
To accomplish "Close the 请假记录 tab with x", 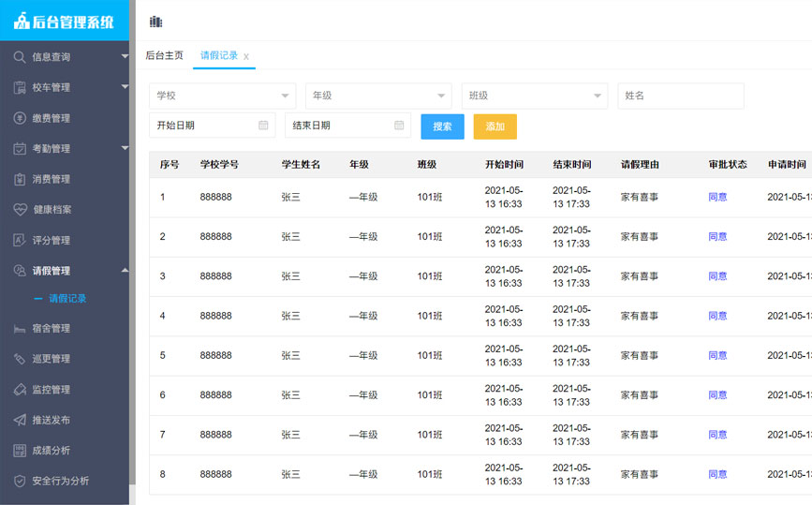I will click(x=246, y=56).
